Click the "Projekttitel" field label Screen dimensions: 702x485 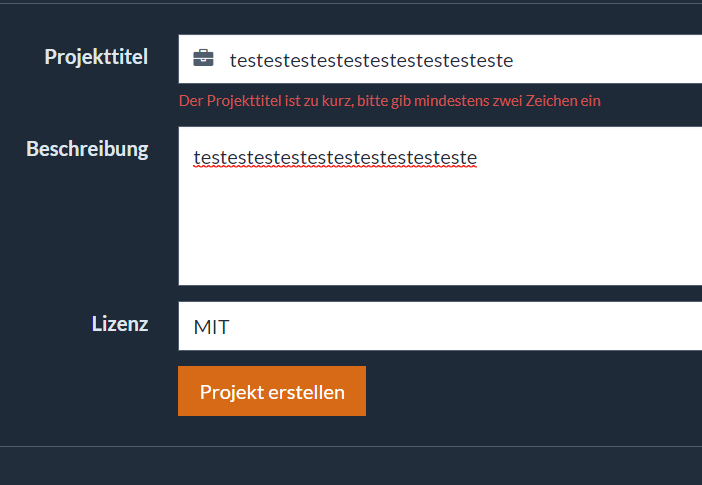pos(96,57)
